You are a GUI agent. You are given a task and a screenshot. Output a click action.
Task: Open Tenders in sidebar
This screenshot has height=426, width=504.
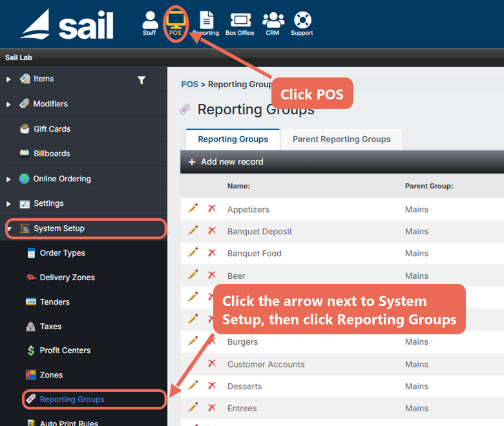(x=55, y=302)
